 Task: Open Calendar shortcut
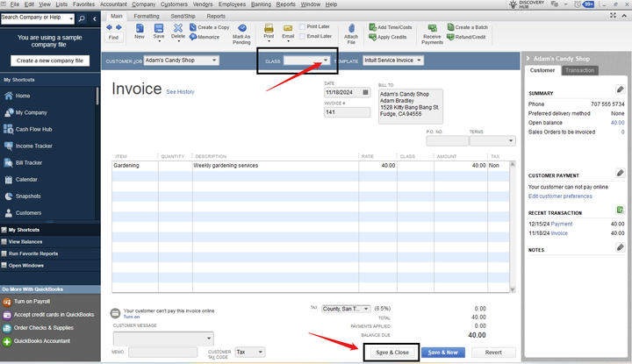pos(26,179)
